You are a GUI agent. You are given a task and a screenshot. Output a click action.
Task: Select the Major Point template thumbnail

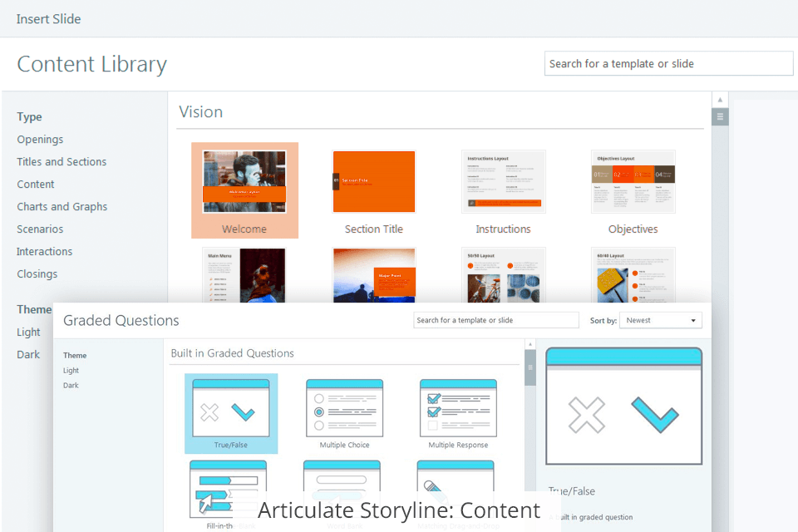[x=373, y=275]
